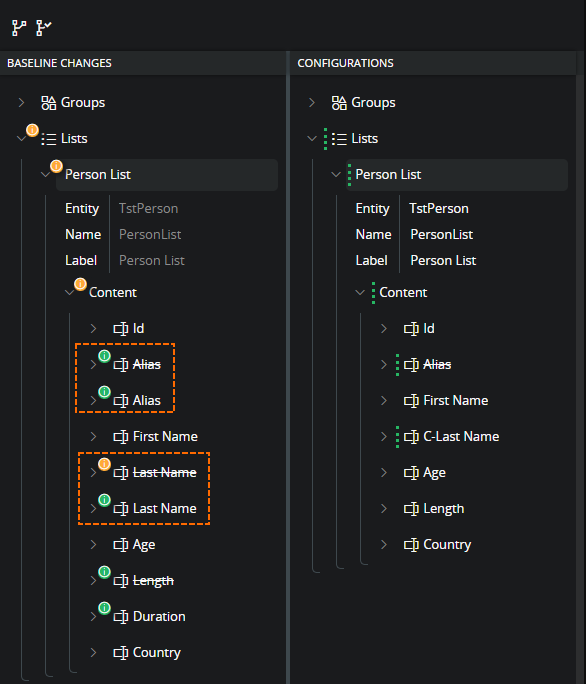Click green info badge on strikethrough Length
This screenshot has width=586, height=684.
104,572
